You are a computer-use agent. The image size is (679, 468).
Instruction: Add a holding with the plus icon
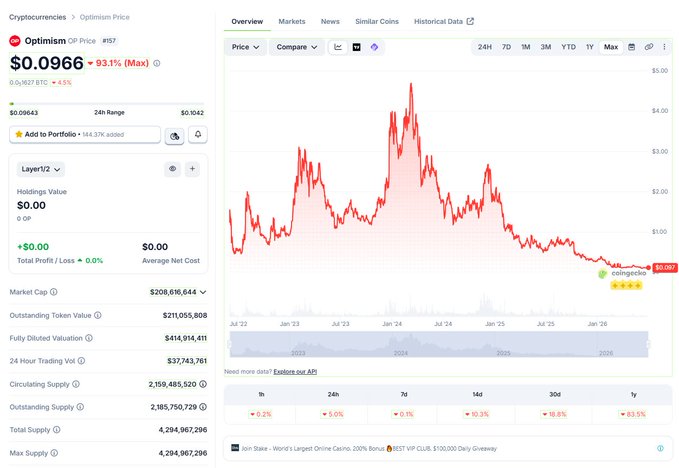click(192, 169)
